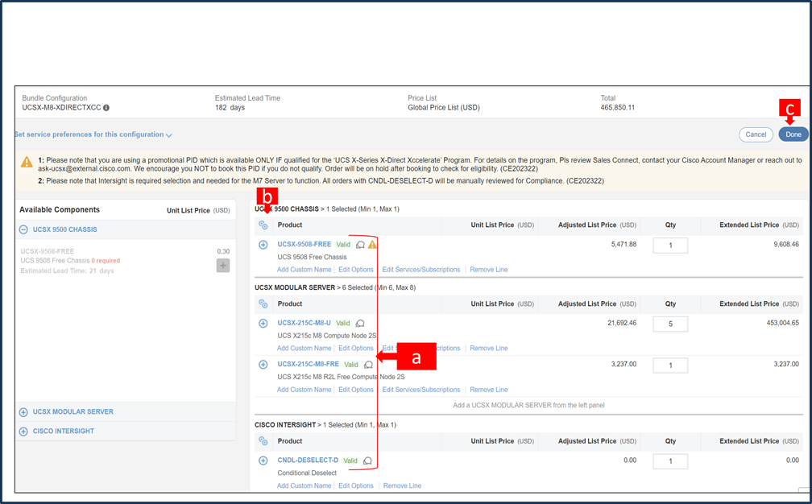This screenshot has width=812, height=504.
Task: Click the Estimated Lead Time '182 days' text
Action: [x=230, y=108]
